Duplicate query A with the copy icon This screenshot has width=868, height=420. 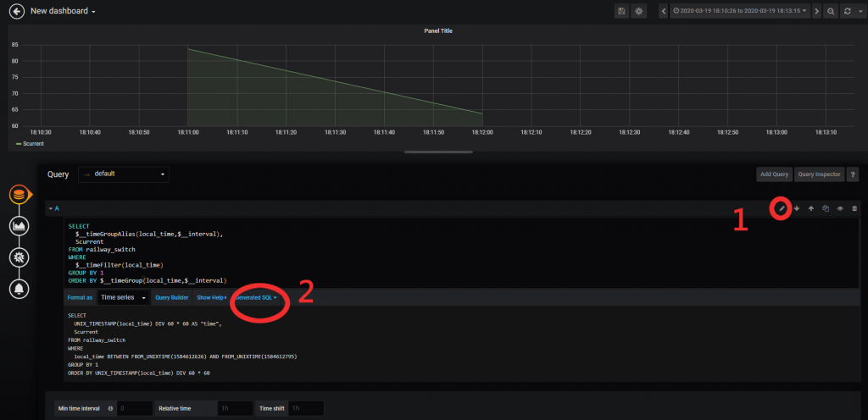(x=826, y=208)
